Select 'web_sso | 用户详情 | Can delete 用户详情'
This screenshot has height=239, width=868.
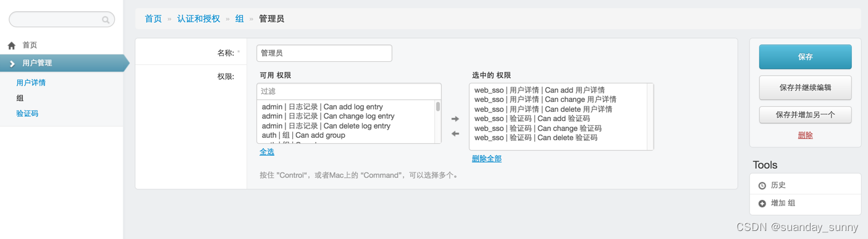pyautogui.click(x=543, y=109)
